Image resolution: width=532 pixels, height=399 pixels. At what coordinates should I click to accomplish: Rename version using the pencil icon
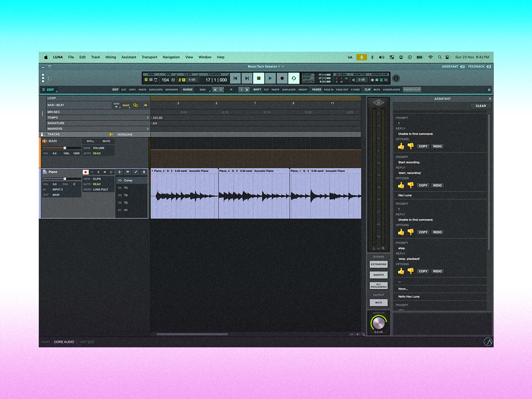(x=136, y=172)
